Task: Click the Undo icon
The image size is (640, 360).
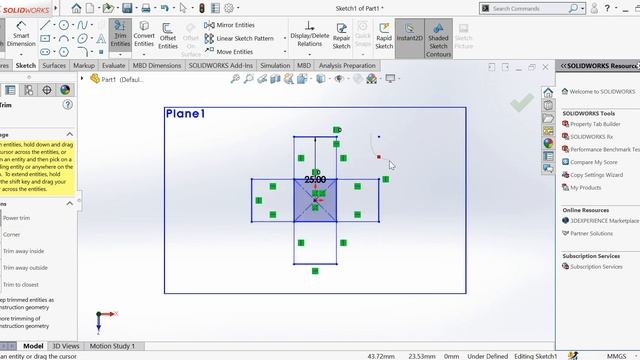Action: 164,8
